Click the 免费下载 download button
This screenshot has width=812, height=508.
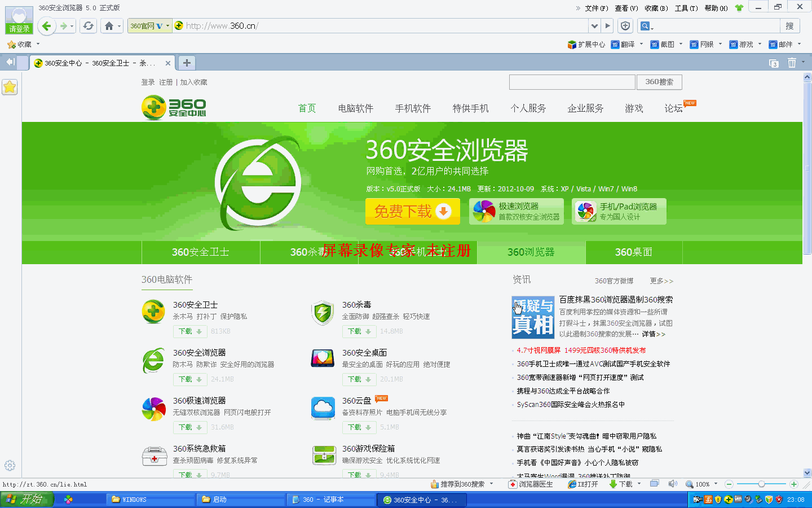[x=413, y=211]
